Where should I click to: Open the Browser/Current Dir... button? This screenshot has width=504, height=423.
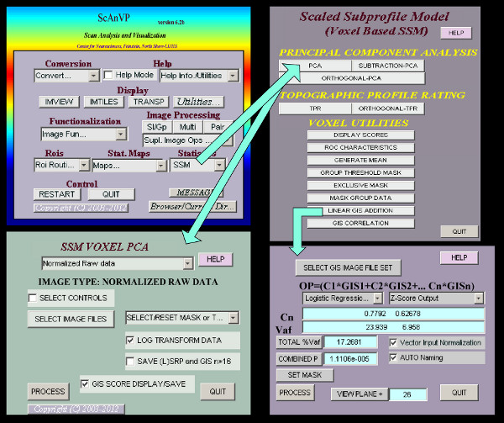coord(193,207)
